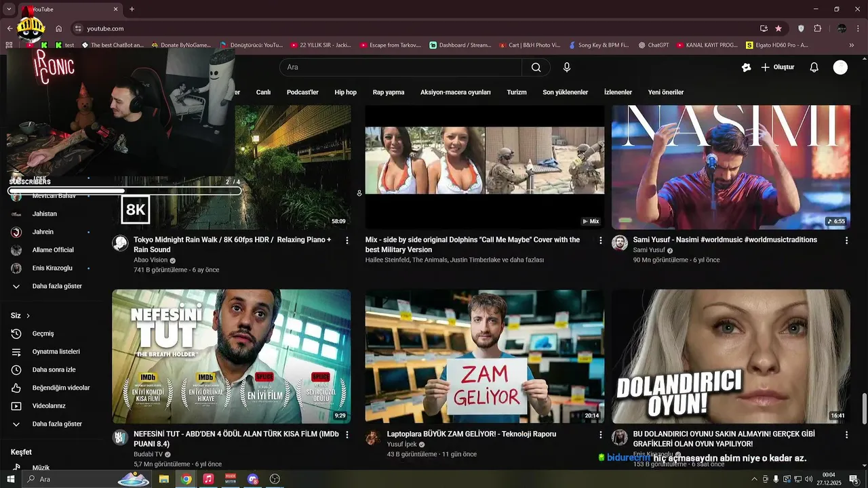This screenshot has height=488, width=868.
Task: Play the ZAM GELİYOR thumbnail
Action: (484, 357)
